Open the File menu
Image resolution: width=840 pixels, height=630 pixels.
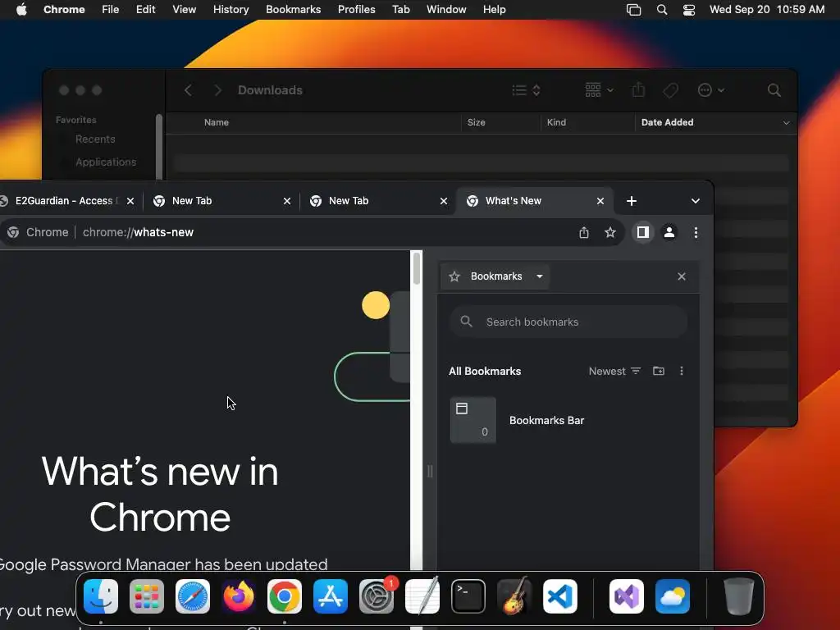[111, 10]
